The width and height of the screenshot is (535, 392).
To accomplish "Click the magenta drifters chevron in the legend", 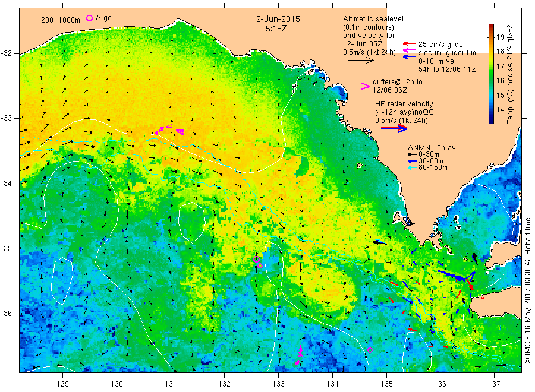I will coord(366,86).
